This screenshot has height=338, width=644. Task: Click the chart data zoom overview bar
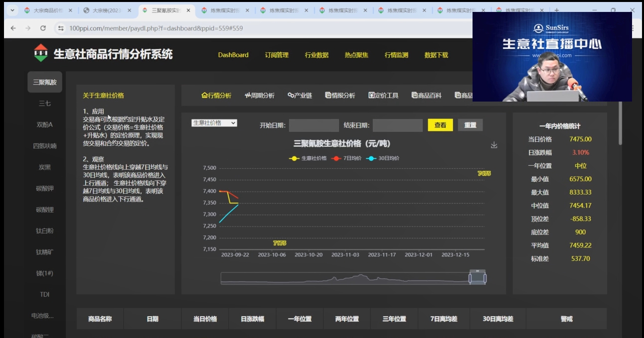coord(353,278)
